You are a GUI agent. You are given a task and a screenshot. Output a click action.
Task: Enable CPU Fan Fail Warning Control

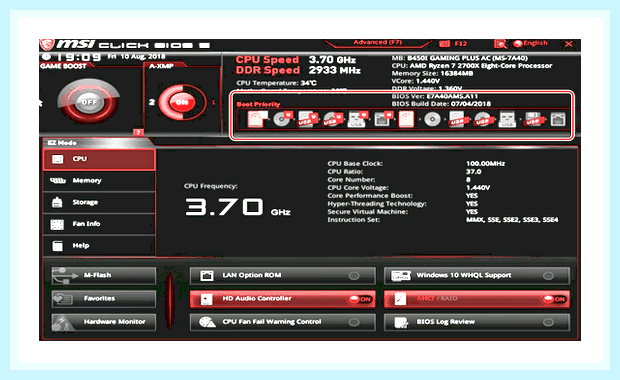[x=282, y=322]
